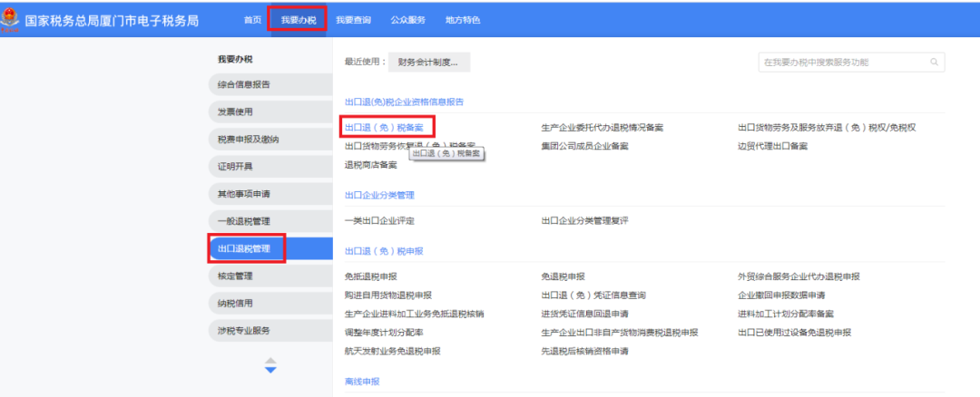
Task: Open 航天发射业务免退税申报 link
Action: click(393, 352)
